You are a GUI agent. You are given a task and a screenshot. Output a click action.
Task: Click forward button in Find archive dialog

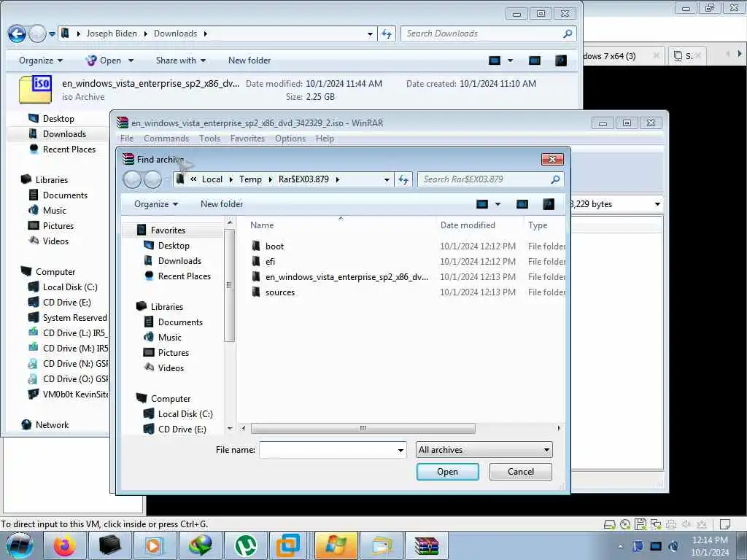click(152, 179)
